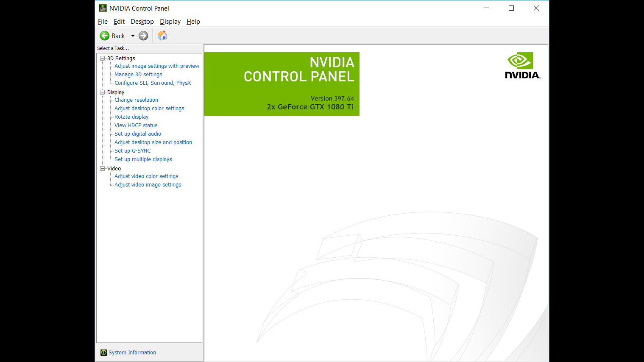Open the File menu
The height and width of the screenshot is (362, 644).
[x=103, y=22]
